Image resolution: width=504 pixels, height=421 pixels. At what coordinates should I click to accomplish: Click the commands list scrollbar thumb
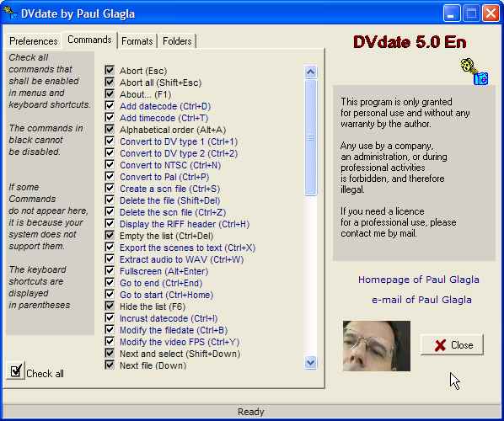point(310,137)
